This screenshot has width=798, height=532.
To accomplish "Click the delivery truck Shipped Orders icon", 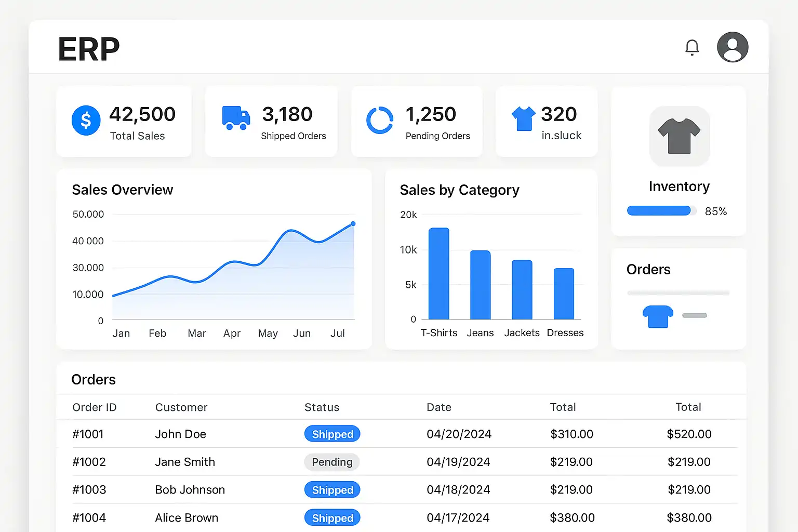I will click(236, 118).
